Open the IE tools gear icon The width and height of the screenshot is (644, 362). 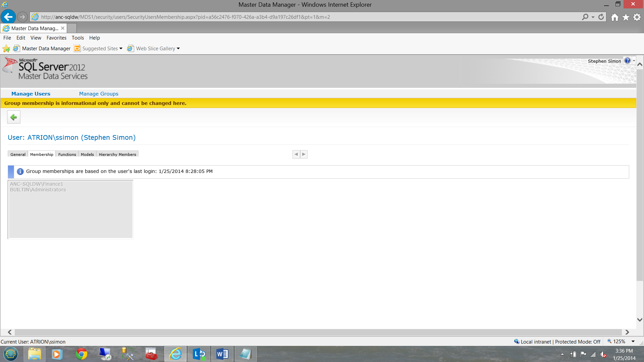point(637,17)
